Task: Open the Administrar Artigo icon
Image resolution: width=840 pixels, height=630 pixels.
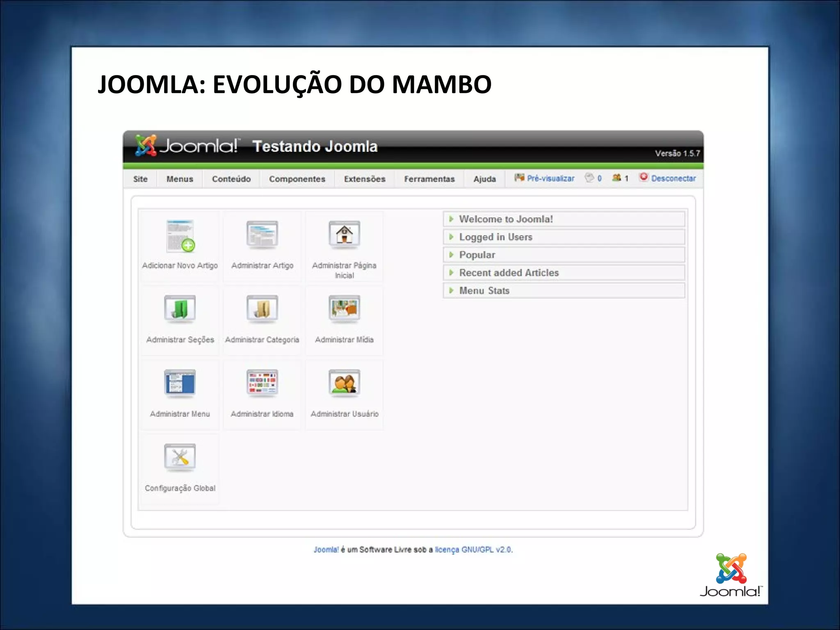Action: pos(262,235)
